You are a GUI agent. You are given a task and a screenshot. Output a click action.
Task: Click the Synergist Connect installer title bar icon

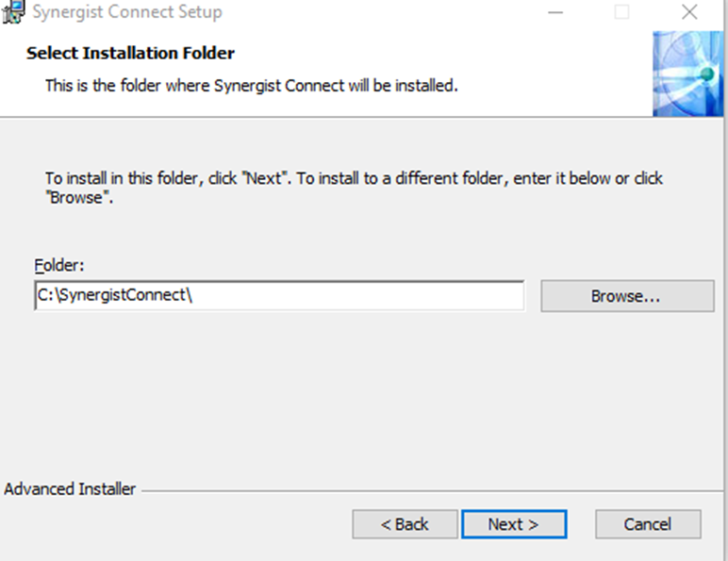(x=13, y=12)
